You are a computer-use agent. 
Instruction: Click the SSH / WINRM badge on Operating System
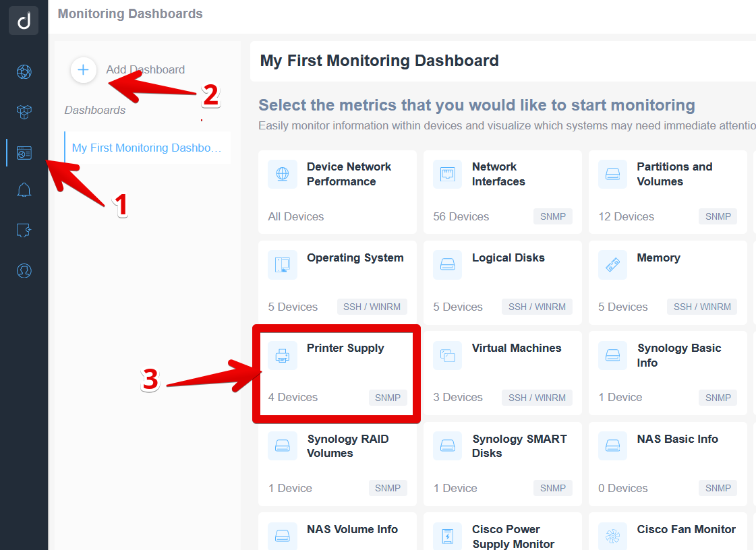click(372, 307)
